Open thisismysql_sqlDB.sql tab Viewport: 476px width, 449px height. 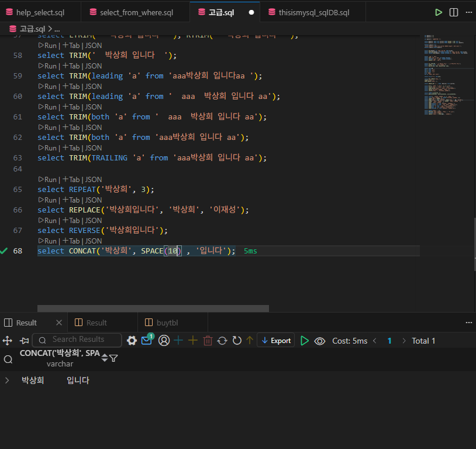pos(313,12)
